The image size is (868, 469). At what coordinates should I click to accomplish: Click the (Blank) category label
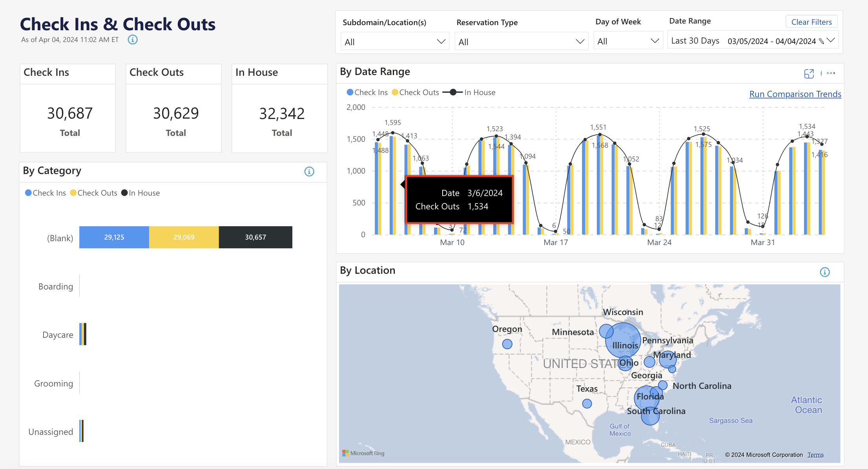point(60,238)
